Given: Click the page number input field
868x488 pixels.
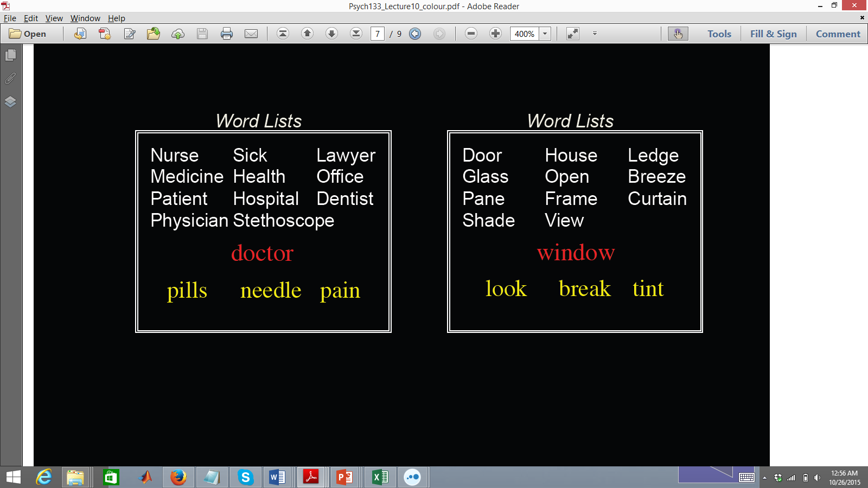Looking at the screenshot, I should (x=378, y=34).
